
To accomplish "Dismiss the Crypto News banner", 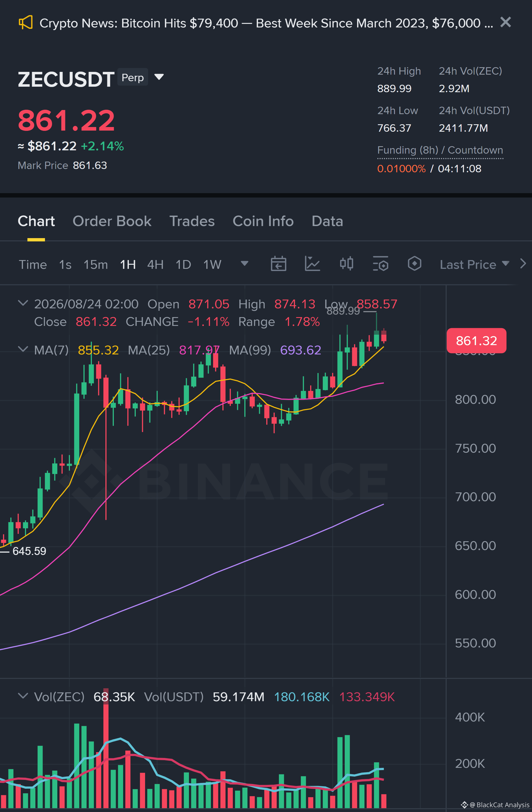I will pyautogui.click(x=505, y=22).
